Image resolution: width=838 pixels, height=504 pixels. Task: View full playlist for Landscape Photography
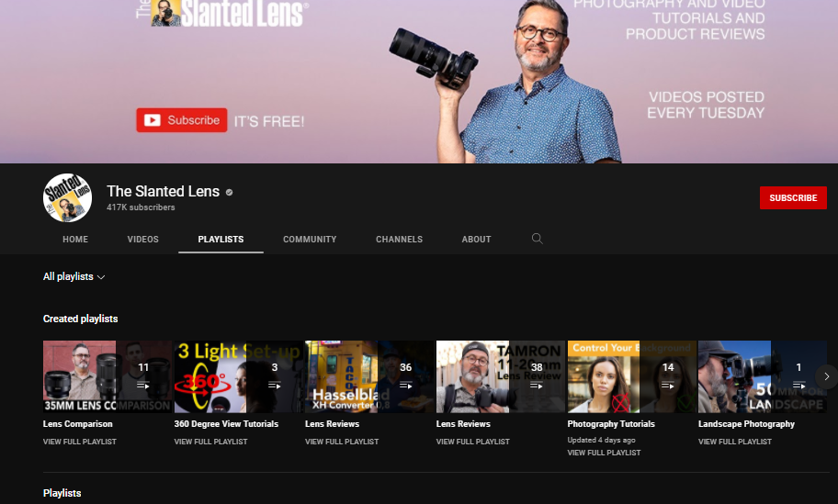click(735, 442)
